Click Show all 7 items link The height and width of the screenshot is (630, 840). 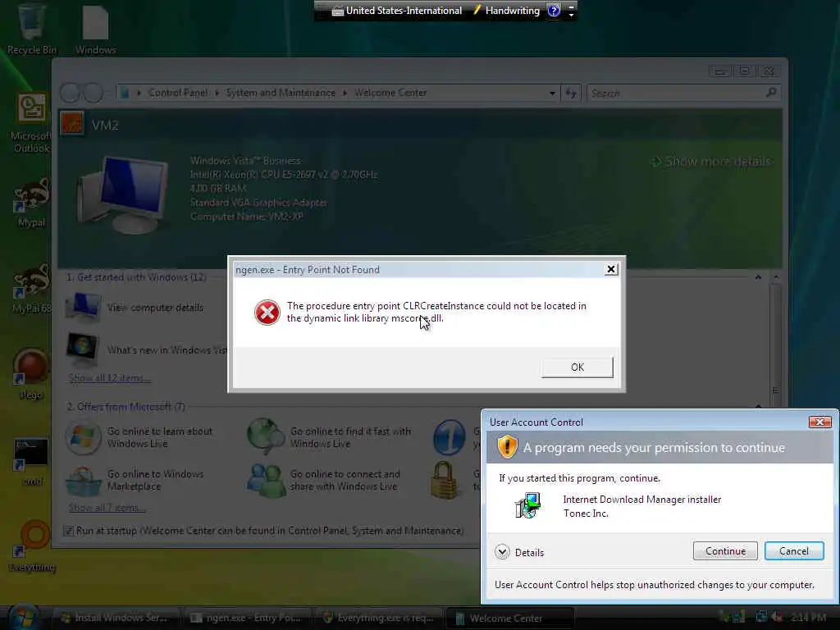coord(107,508)
